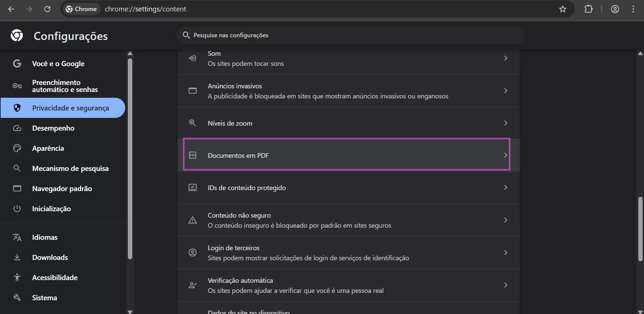Click the Desempenho speedometer icon

click(17, 128)
